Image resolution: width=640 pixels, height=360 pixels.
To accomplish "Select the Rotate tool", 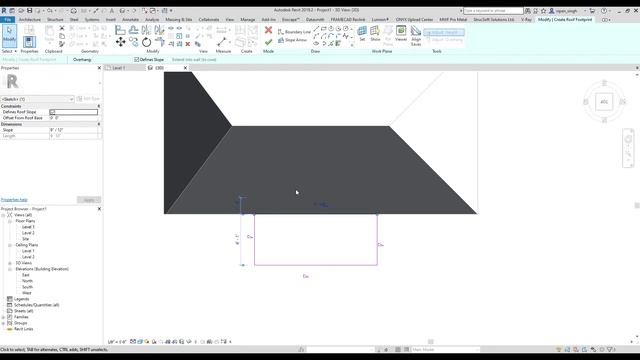I will tap(147, 42).
